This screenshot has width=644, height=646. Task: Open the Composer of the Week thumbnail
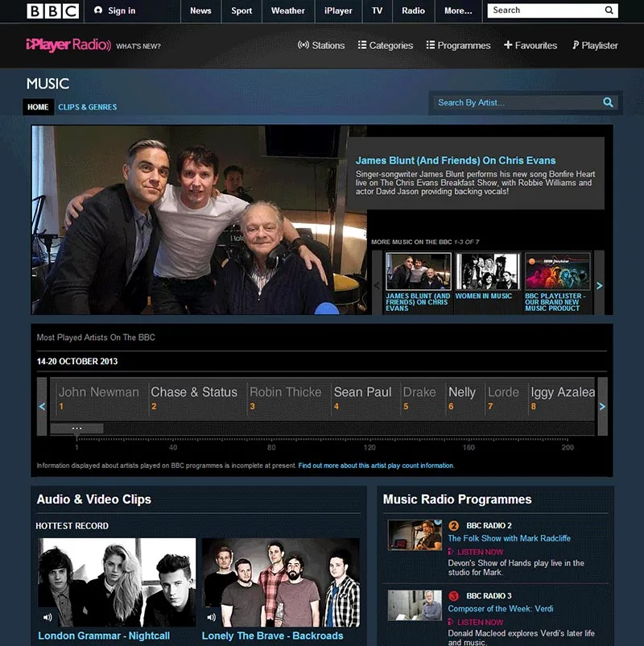coord(415,605)
